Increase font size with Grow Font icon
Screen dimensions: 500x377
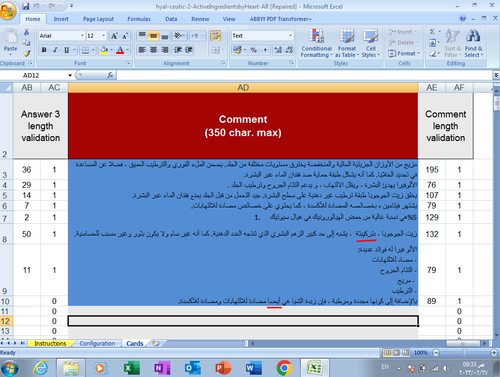(x=114, y=36)
